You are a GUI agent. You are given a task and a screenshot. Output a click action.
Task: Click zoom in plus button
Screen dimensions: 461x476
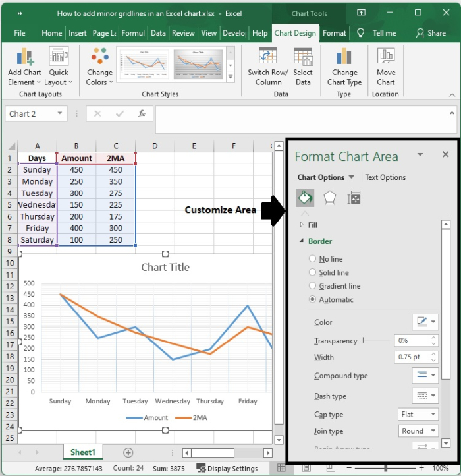(x=421, y=468)
